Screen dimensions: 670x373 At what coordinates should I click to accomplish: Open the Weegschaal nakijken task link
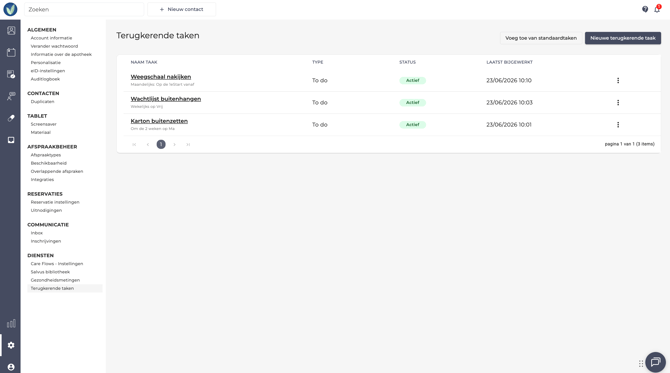click(161, 77)
